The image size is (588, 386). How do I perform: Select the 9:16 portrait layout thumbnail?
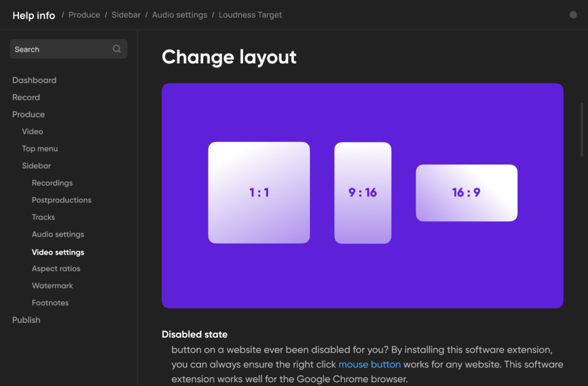(x=362, y=193)
